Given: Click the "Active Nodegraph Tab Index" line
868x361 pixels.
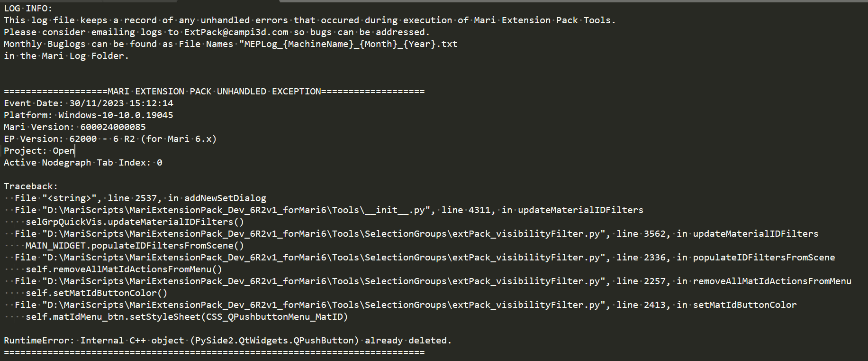Looking at the screenshot, I should (82, 163).
